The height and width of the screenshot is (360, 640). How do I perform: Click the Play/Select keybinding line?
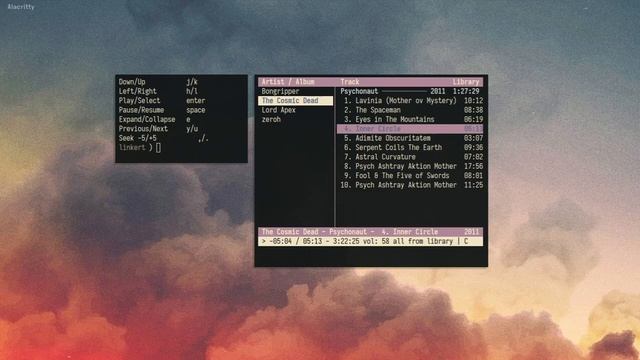point(162,101)
